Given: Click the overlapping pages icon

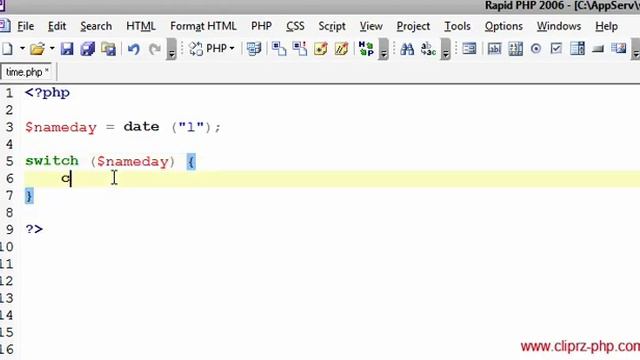Looking at the screenshot, I should 279,49.
